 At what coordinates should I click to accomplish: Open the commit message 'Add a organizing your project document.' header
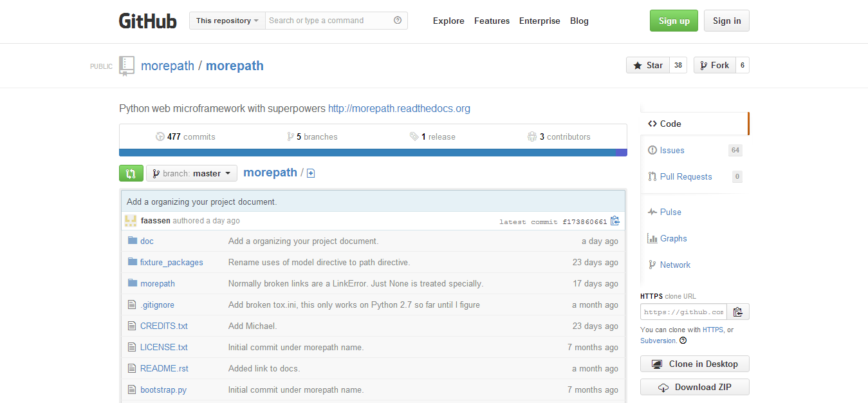201,201
